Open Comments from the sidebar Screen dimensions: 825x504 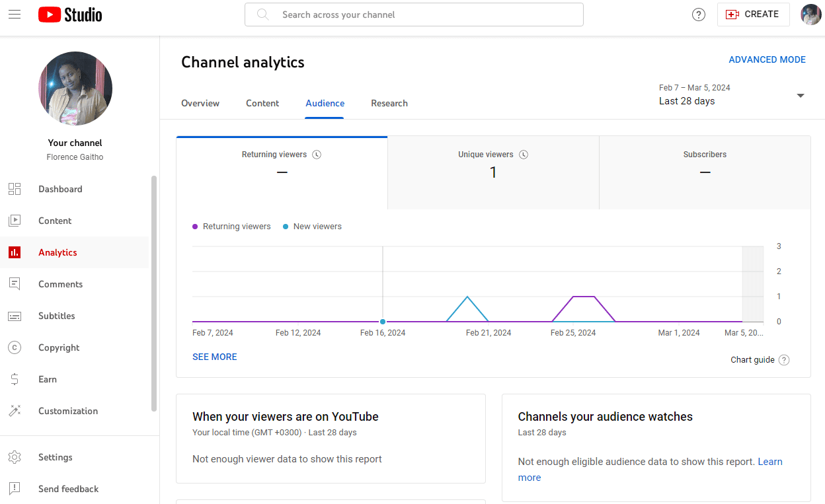click(x=15, y=284)
